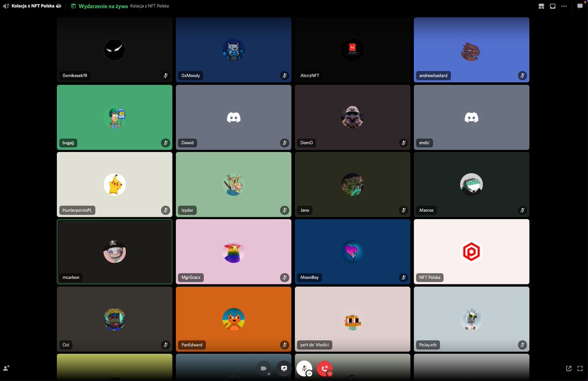The height and width of the screenshot is (381, 588).
Task: Open the disconnect options arrow
Action: point(330,374)
